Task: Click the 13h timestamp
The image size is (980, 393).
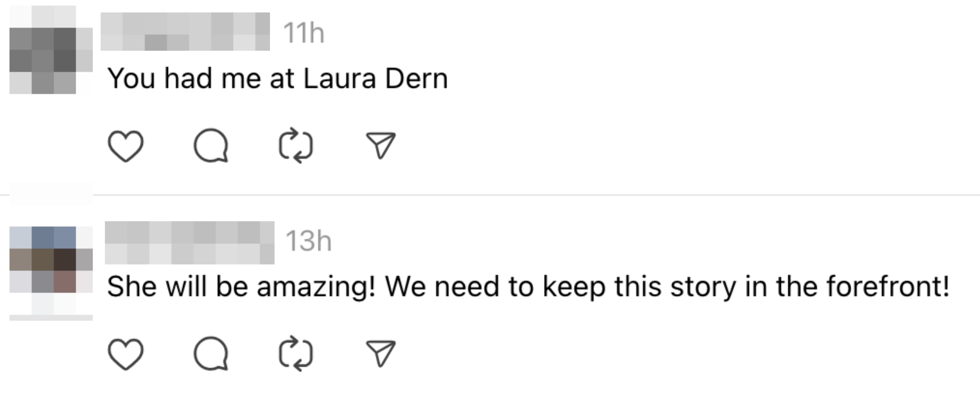Action: tap(308, 241)
